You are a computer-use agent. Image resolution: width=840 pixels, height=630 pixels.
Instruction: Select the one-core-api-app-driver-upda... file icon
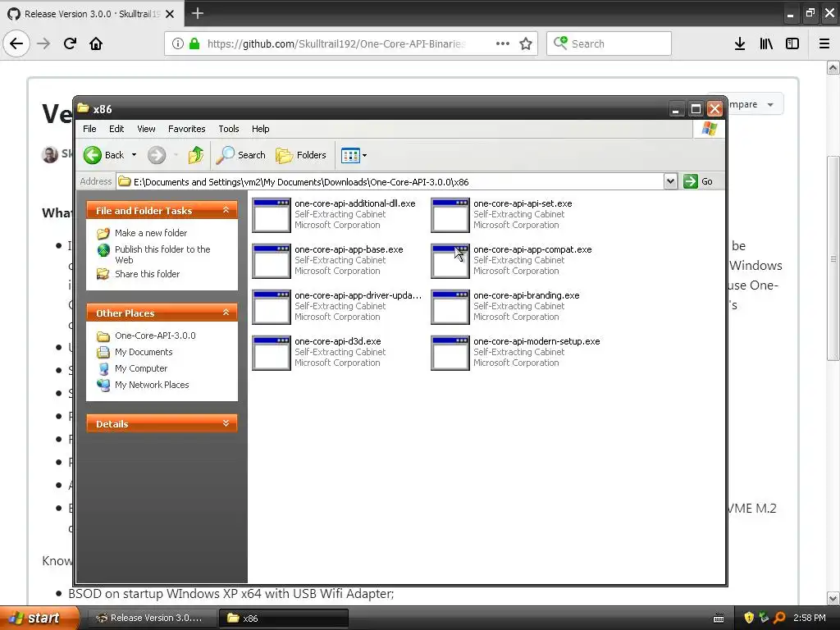click(271, 307)
